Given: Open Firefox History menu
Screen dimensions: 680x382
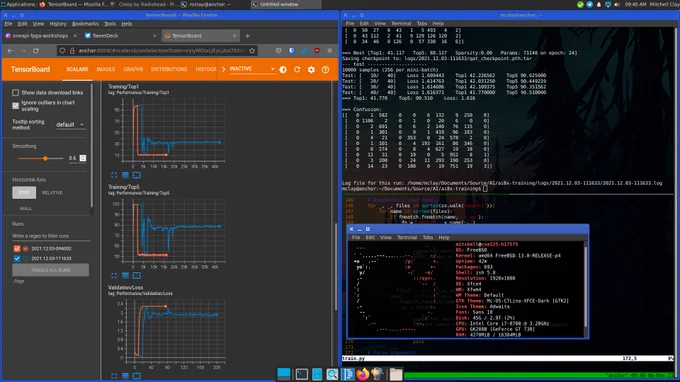Looking at the screenshot, I should (x=58, y=24).
